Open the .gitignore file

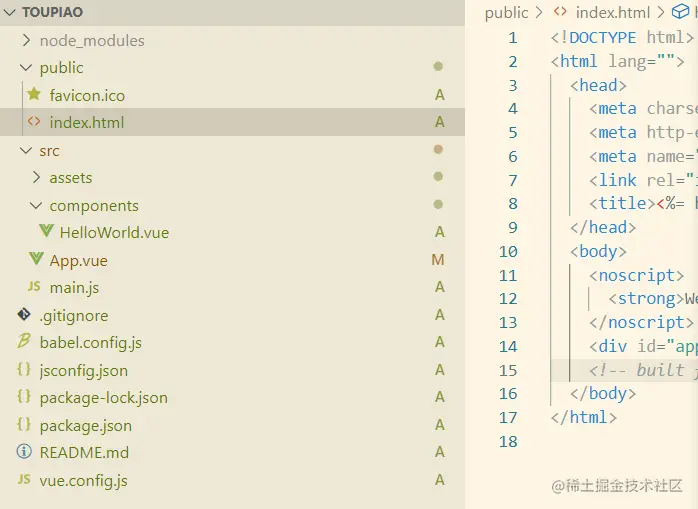(x=74, y=316)
